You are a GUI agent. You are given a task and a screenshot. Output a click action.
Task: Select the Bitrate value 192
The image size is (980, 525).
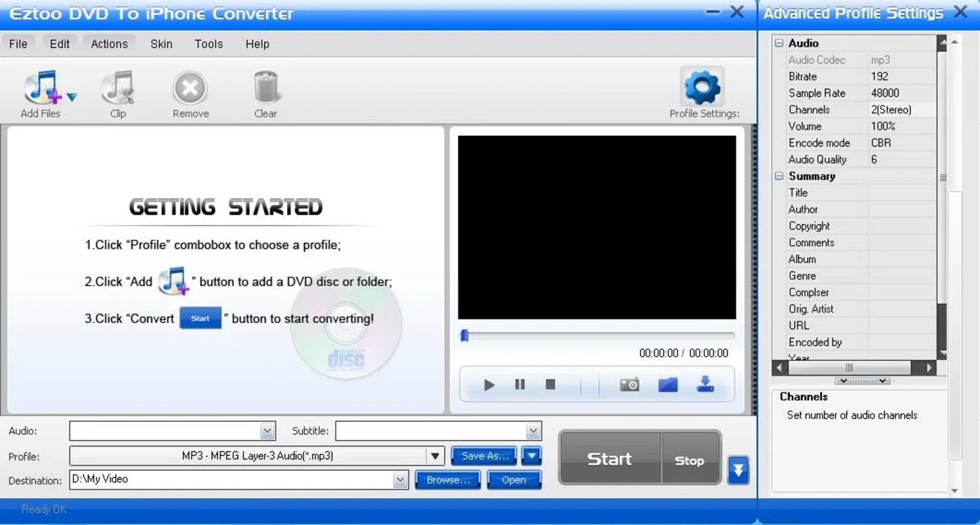pyautogui.click(x=902, y=76)
